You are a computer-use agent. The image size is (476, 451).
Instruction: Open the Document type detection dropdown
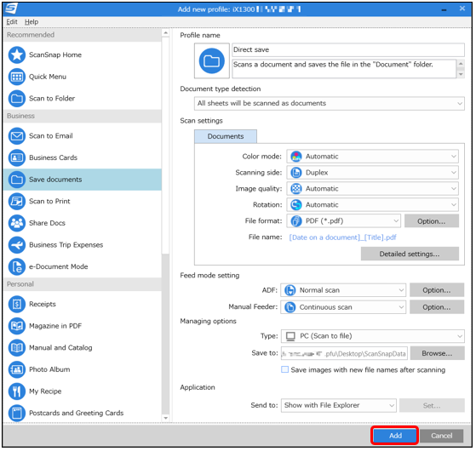(x=329, y=104)
